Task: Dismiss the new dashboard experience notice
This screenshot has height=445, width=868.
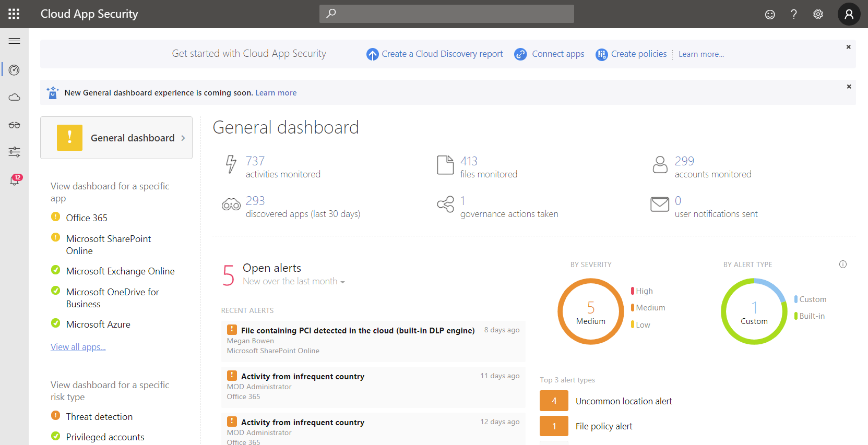Action: (x=849, y=87)
